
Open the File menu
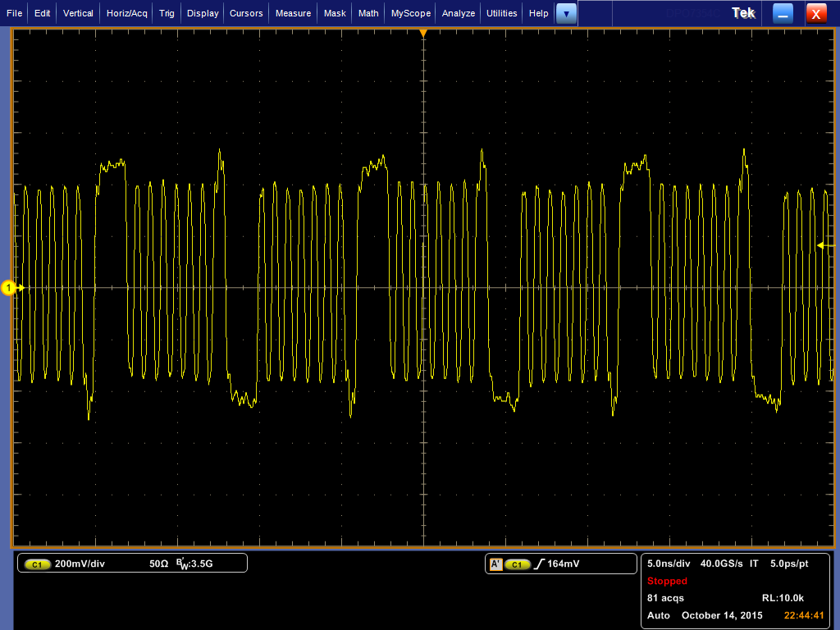(x=15, y=13)
